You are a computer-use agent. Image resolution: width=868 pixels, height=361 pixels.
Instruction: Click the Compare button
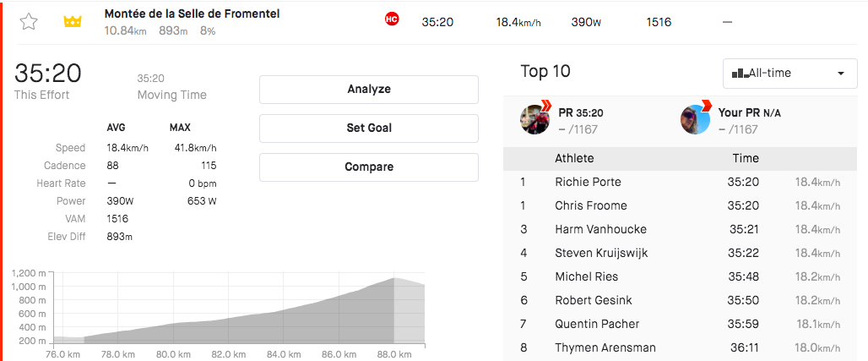click(x=369, y=167)
